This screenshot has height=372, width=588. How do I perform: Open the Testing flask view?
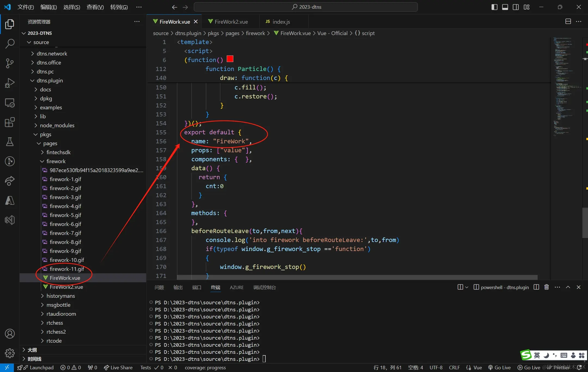click(10, 142)
